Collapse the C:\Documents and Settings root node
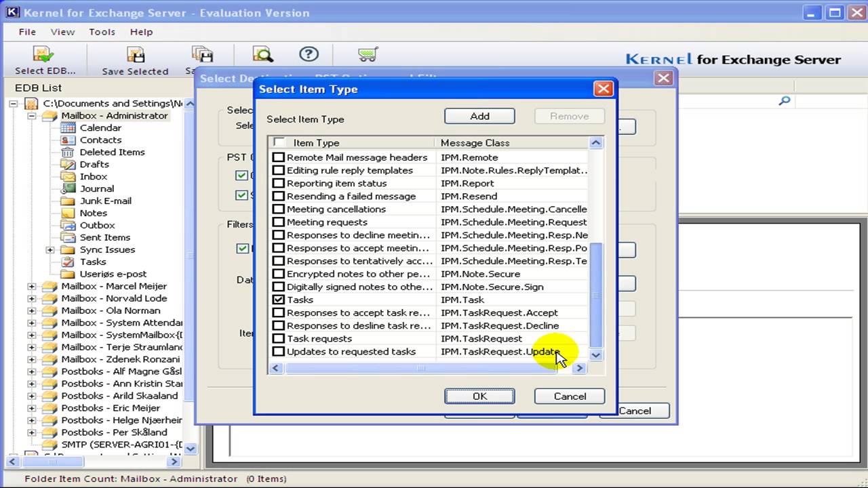The height and width of the screenshot is (488, 868). [x=14, y=104]
